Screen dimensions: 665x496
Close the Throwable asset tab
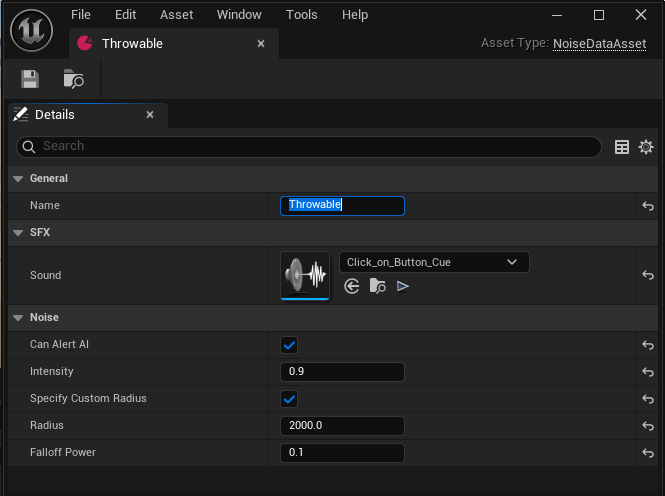[261, 44]
